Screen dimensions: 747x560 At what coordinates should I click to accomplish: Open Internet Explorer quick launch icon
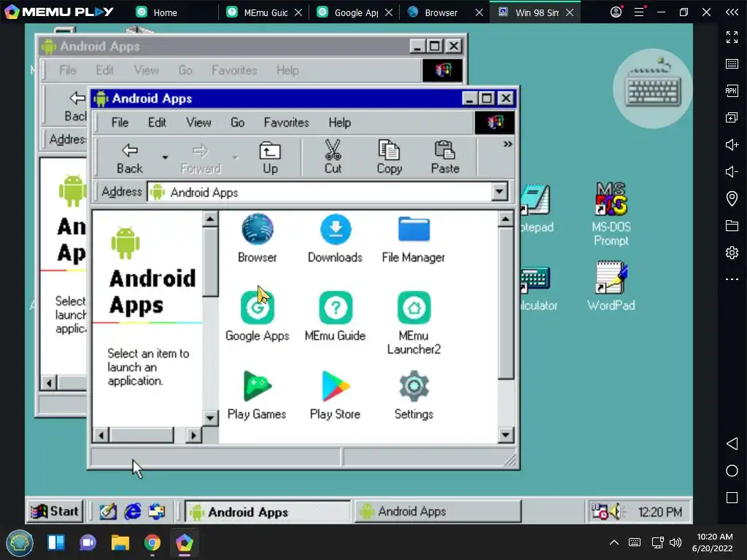[133, 511]
